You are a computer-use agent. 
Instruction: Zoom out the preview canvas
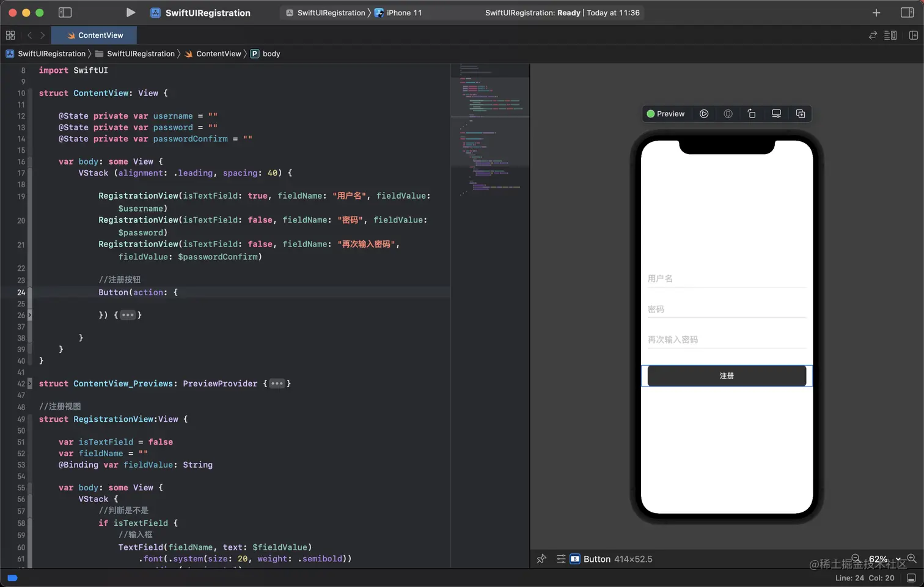click(x=856, y=559)
